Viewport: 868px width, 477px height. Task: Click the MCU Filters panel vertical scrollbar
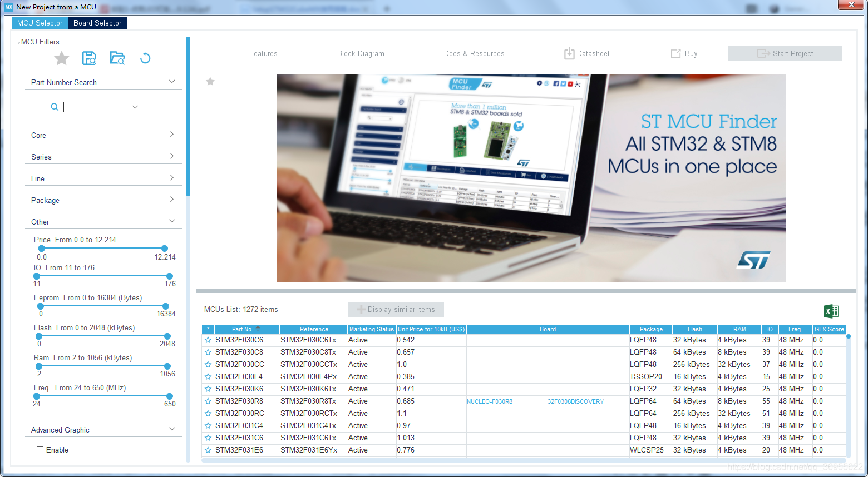[x=188, y=117]
